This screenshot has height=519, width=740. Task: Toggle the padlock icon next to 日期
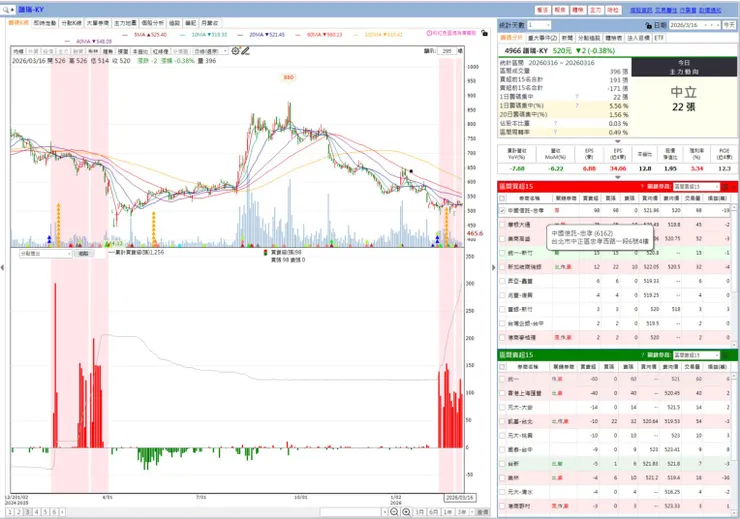648,25
